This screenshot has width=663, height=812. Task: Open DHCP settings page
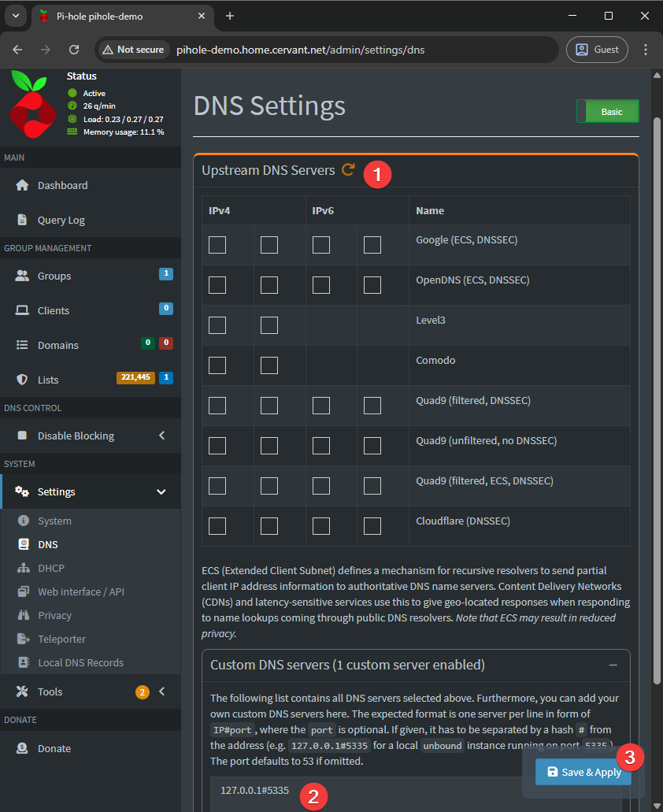(x=51, y=569)
